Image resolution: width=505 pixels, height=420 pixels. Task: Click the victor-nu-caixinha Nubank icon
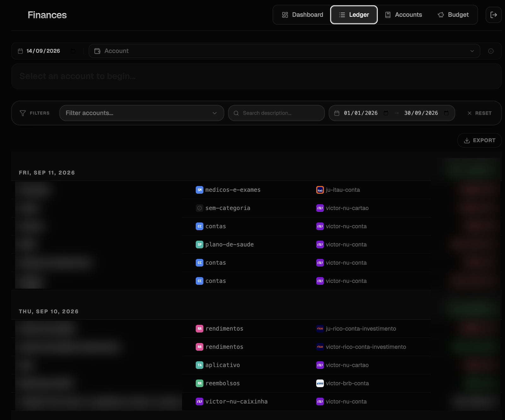point(199,402)
